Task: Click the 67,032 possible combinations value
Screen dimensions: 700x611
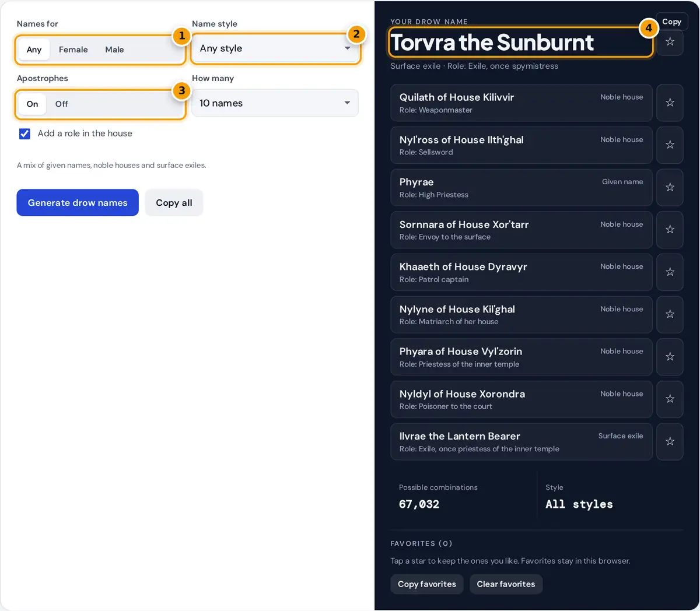Action: click(419, 504)
